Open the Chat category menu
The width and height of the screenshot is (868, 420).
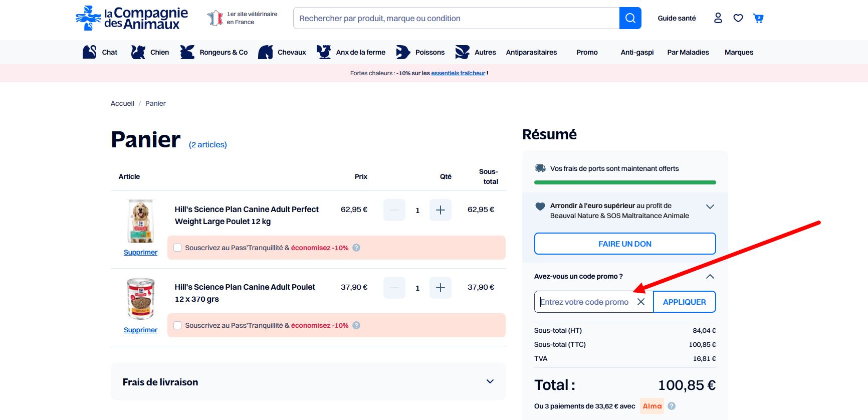pyautogui.click(x=109, y=52)
